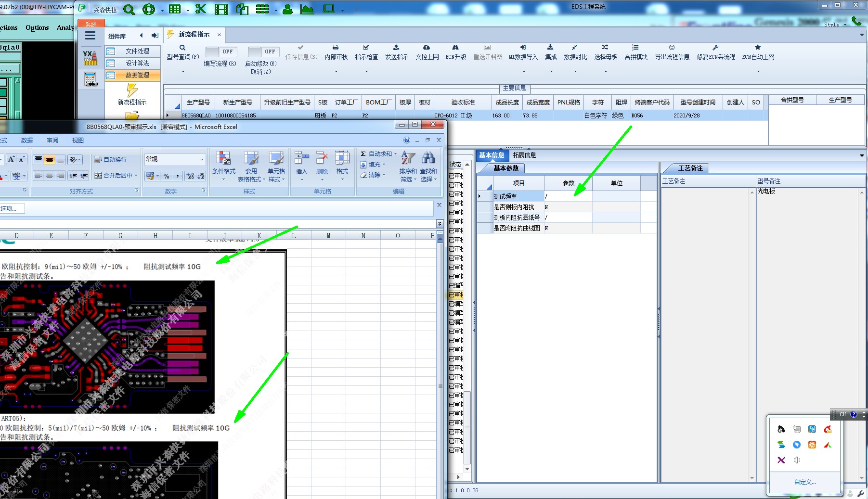Toggle Excel middle vertical align button

(x=49, y=159)
